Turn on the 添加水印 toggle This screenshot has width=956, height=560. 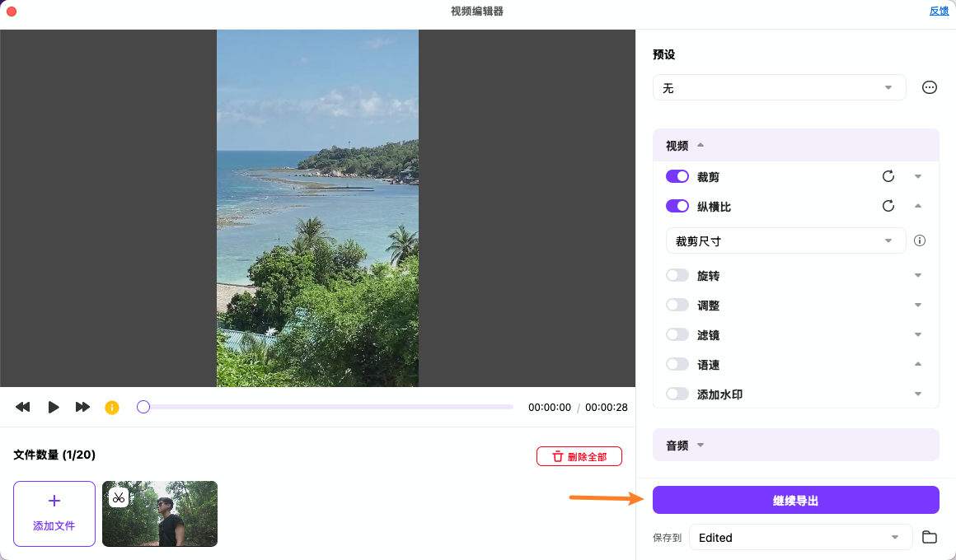[677, 394]
